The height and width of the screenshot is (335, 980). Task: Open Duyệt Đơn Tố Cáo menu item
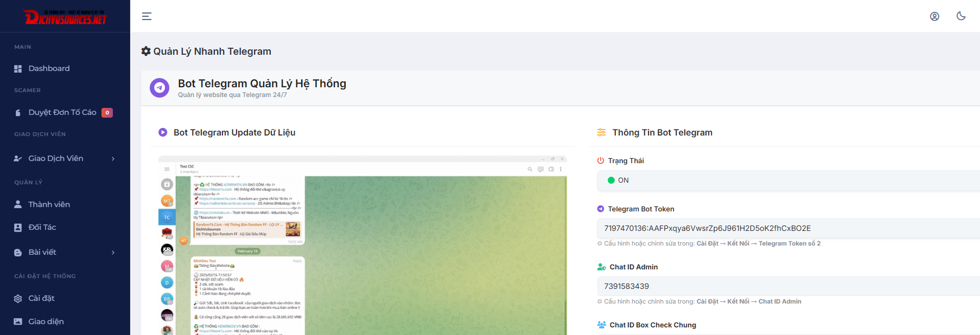pyautogui.click(x=62, y=112)
